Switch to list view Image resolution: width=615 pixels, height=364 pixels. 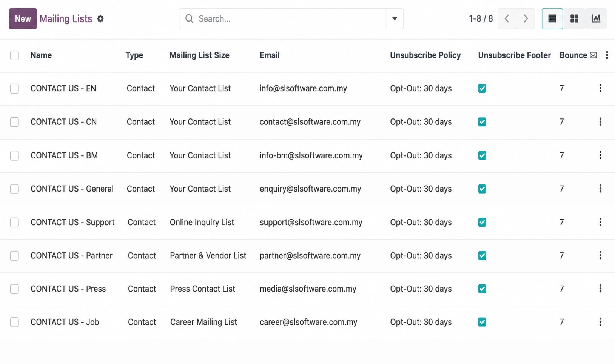pyautogui.click(x=552, y=18)
